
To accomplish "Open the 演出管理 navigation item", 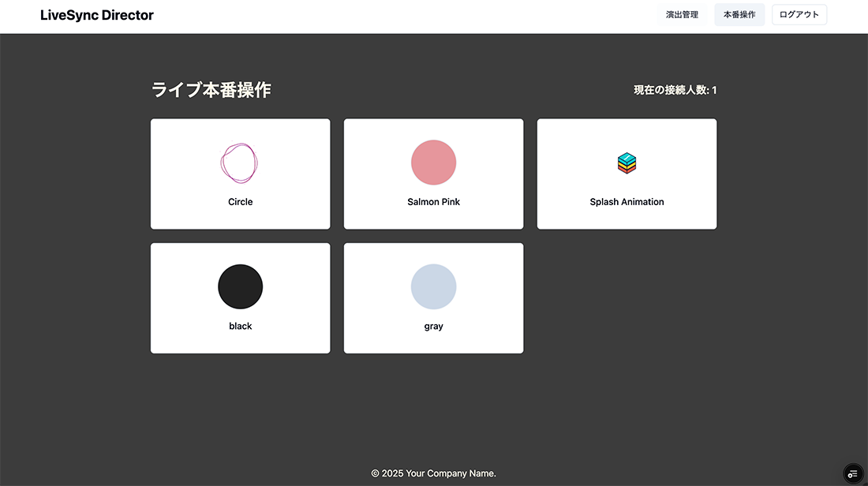I will pos(682,15).
